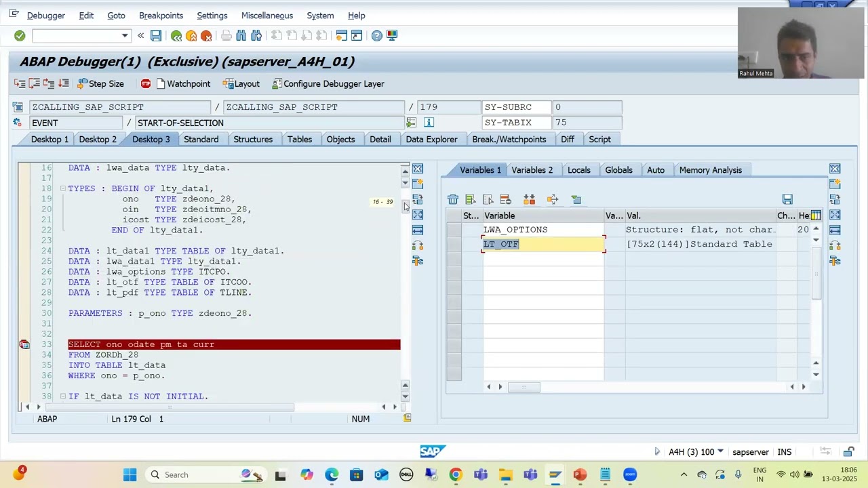The height and width of the screenshot is (488, 868).
Task: Open Google Chrome from the taskbar
Action: click(x=456, y=474)
